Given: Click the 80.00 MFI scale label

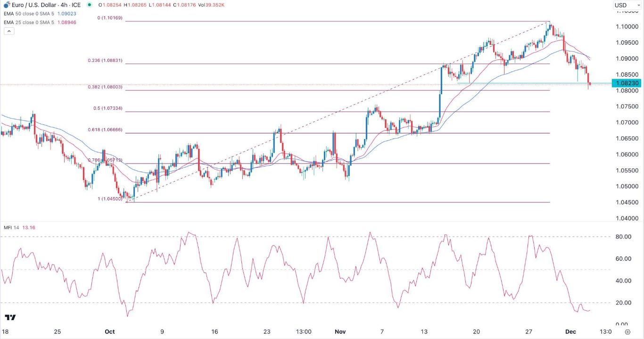Looking at the screenshot, I should [622, 237].
